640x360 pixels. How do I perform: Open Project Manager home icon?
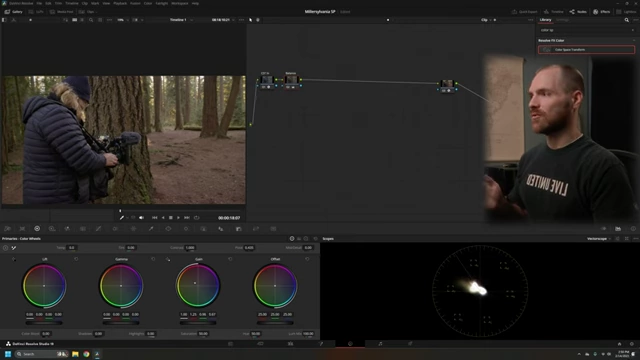(x=619, y=344)
